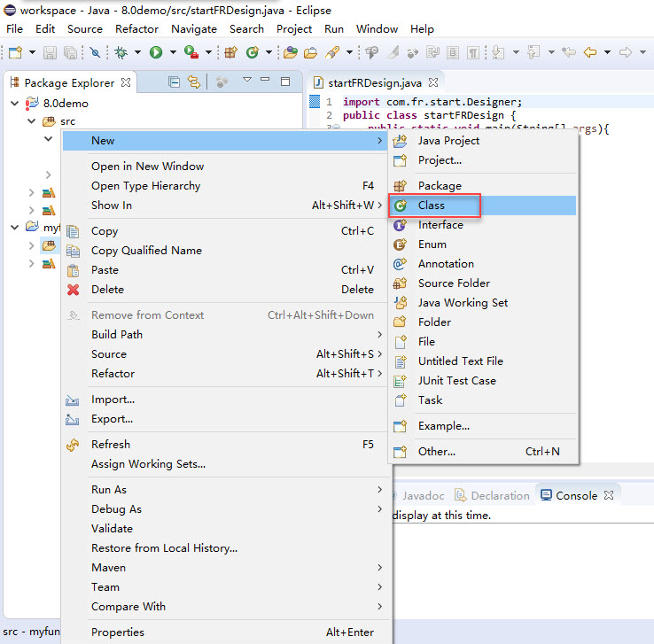
Task: Choose Interface from the New submenu
Action: click(440, 225)
